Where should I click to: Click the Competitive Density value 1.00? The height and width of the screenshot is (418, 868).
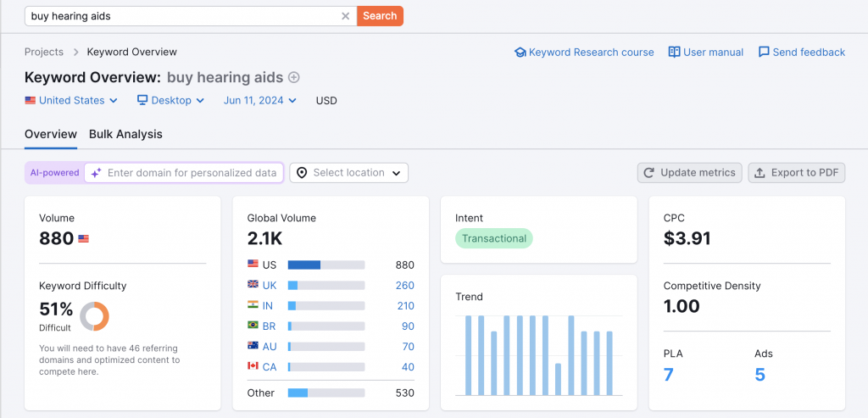point(682,306)
